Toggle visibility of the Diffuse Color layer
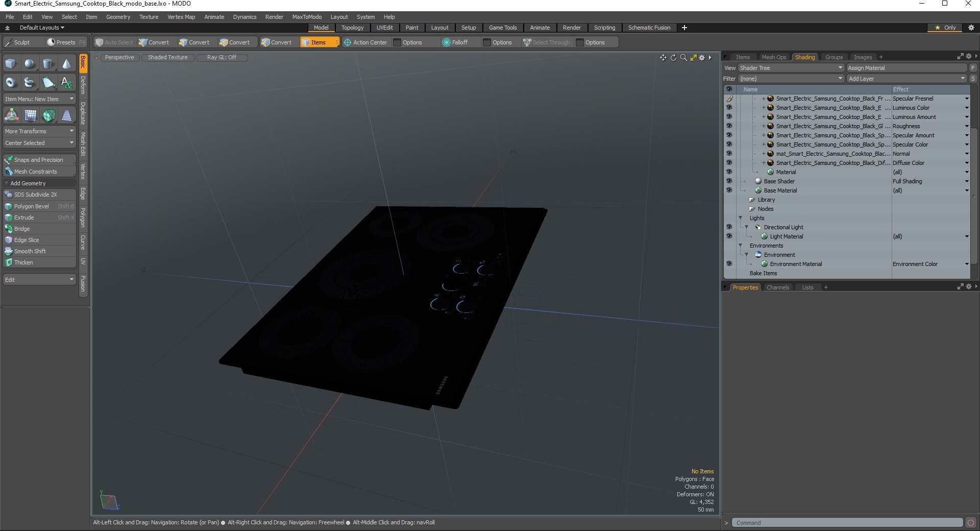 pos(729,163)
